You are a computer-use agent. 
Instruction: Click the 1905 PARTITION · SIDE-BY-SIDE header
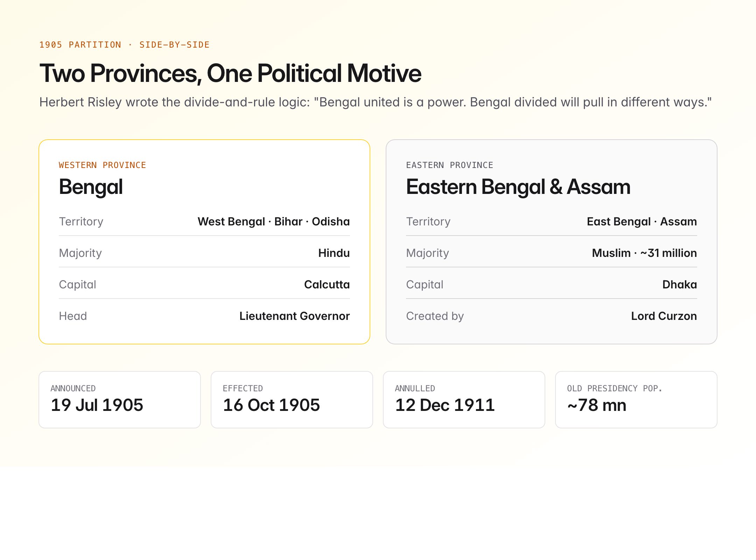click(x=124, y=44)
